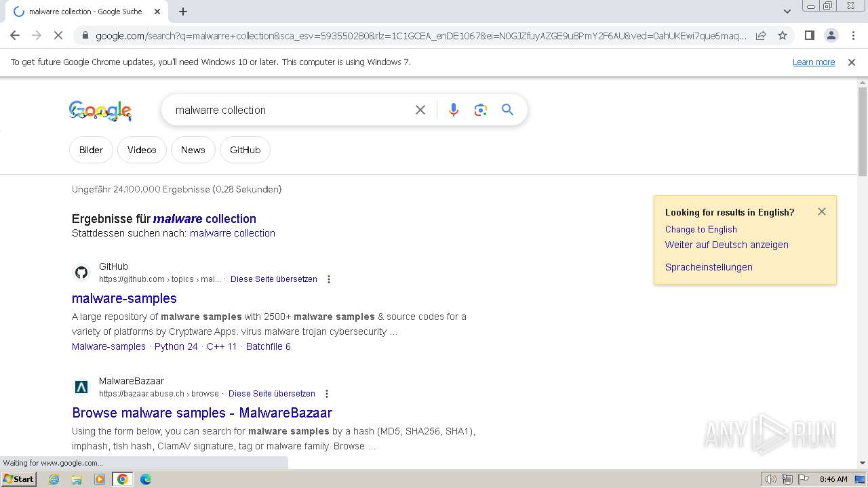Open Batchfile 6 sublink
Viewport: 868px width, 488px height.
269,346
